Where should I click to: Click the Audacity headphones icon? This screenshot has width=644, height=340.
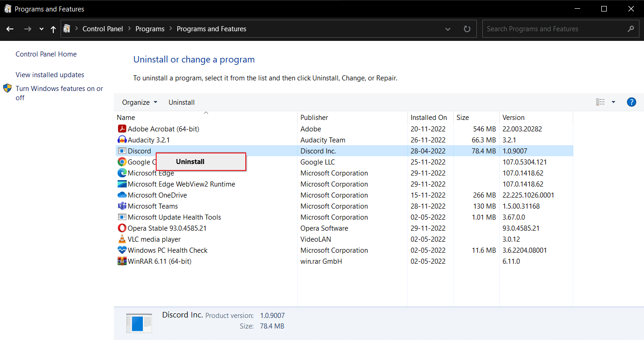122,140
